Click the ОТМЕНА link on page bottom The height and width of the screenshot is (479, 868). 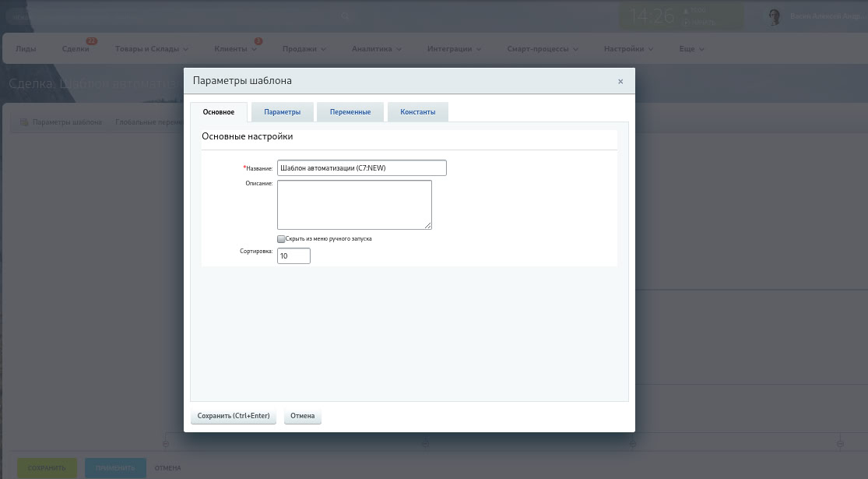[167, 468]
